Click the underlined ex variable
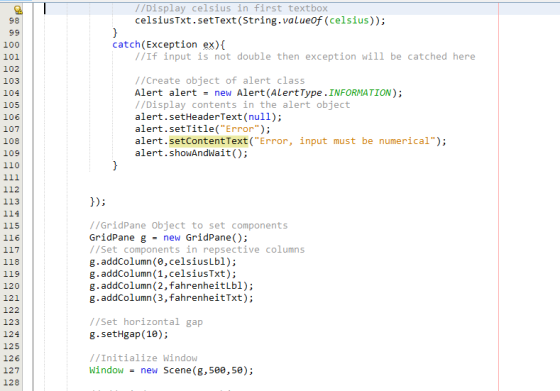Screen dimensions: 560x391 [209, 45]
